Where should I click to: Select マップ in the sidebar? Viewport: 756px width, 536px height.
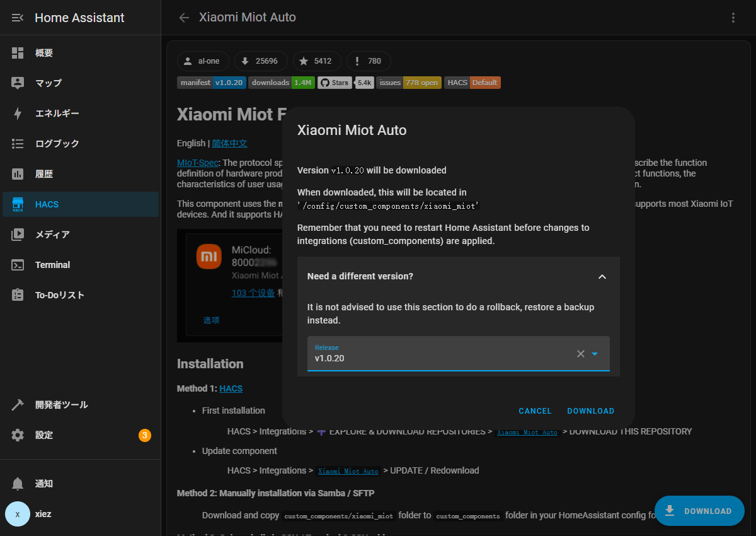81,83
